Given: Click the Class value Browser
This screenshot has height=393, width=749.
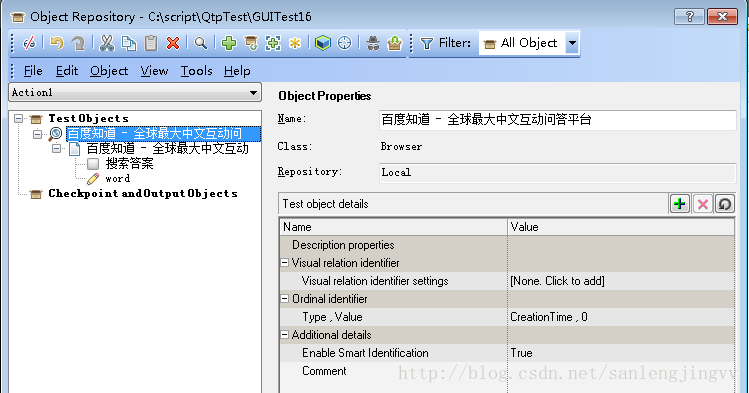Looking at the screenshot, I should click(x=401, y=147).
